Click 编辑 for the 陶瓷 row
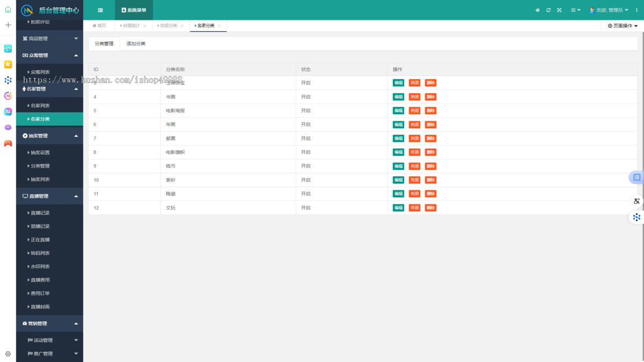The image size is (644, 362). pyautogui.click(x=398, y=194)
